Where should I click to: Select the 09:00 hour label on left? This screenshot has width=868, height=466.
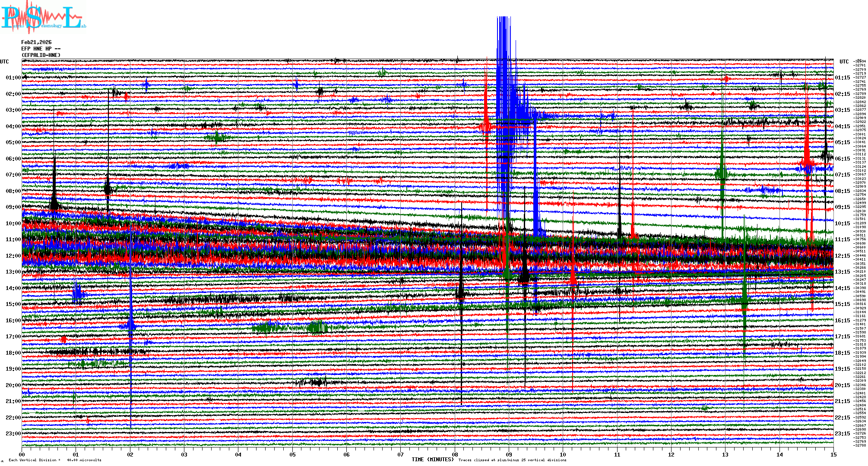[x=13, y=207]
